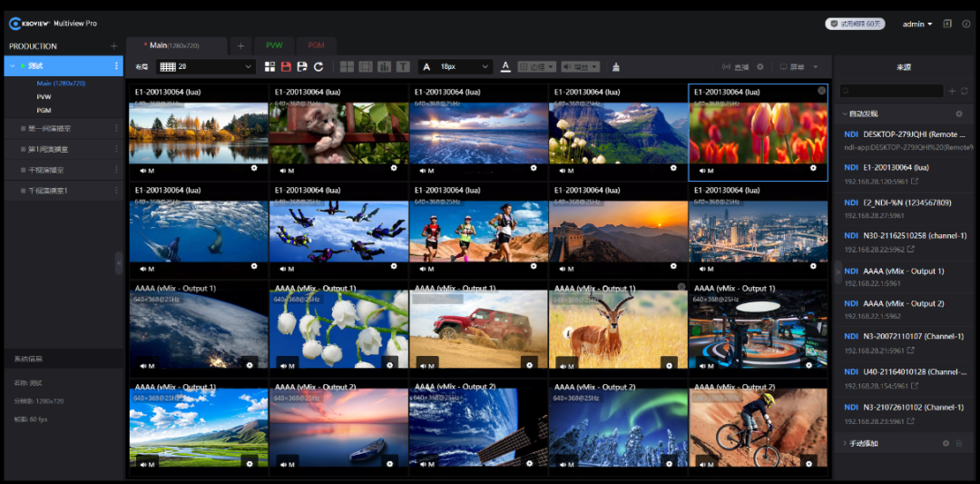Image resolution: width=980 pixels, height=484 pixels.
Task: Add a source with the plus icon
Action: 952,92
